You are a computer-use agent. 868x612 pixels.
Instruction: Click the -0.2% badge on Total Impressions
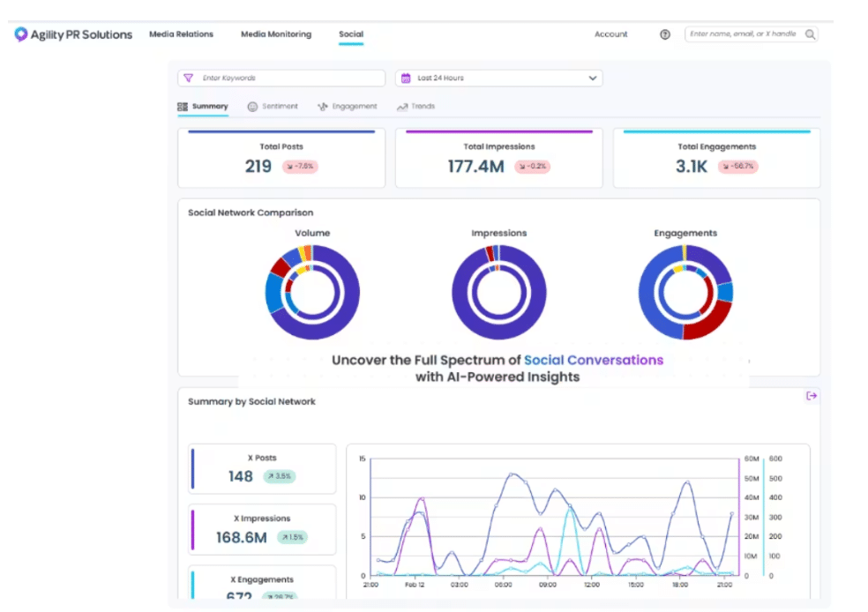pos(533,167)
